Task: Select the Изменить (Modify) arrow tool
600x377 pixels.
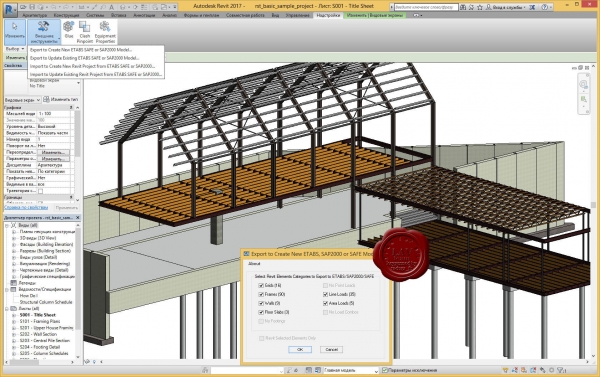Action: [15, 31]
